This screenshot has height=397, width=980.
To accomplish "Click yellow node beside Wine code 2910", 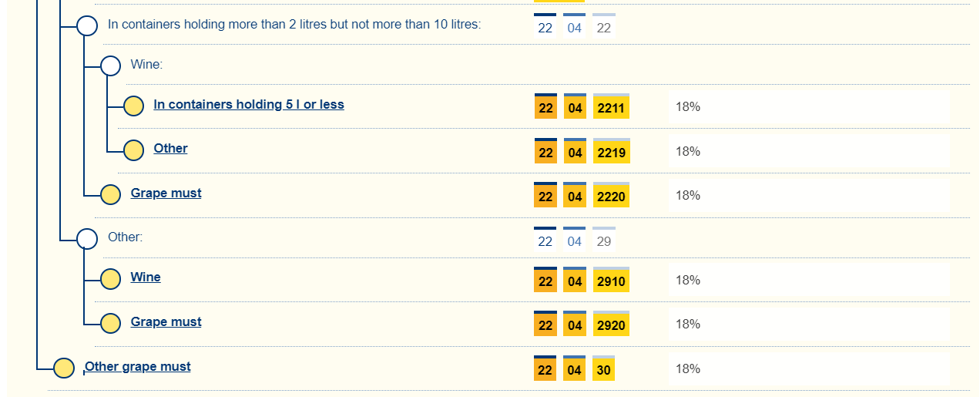I will pos(111,279).
